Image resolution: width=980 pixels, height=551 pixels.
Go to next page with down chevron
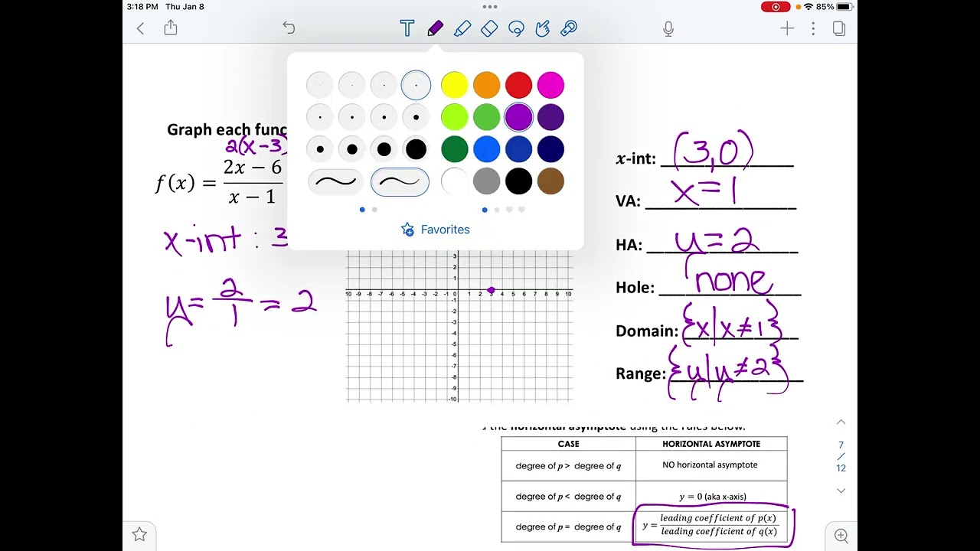pos(841,491)
